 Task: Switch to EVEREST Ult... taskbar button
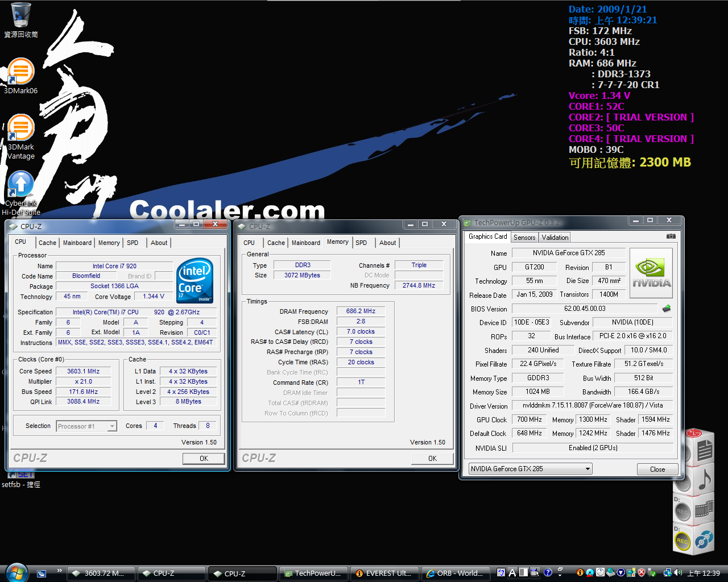384,573
